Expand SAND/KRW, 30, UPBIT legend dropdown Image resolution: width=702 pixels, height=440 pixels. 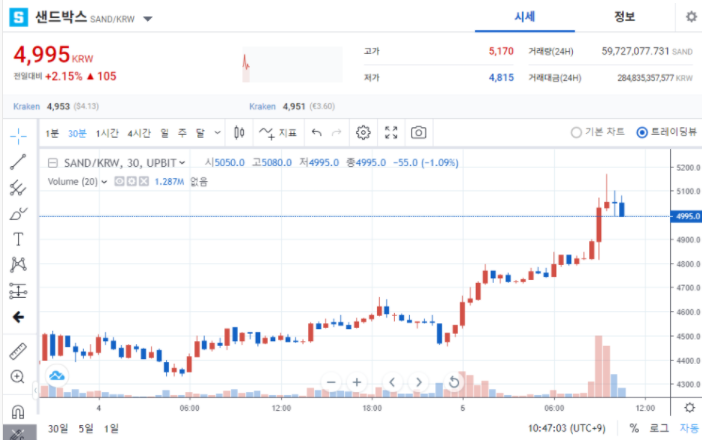coord(182,163)
